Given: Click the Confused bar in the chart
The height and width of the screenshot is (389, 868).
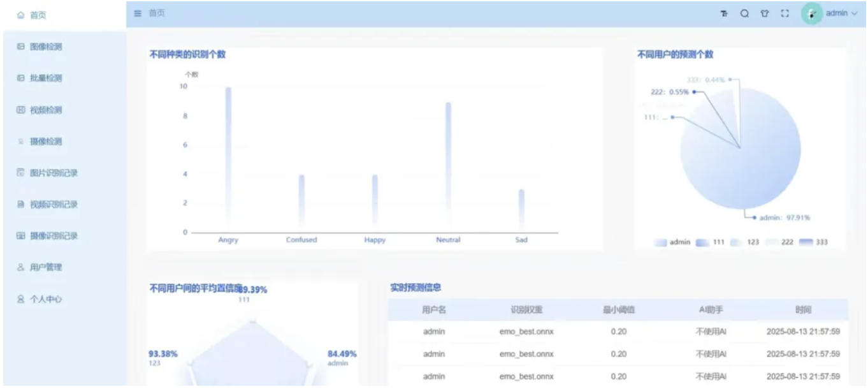Looking at the screenshot, I should tap(301, 203).
